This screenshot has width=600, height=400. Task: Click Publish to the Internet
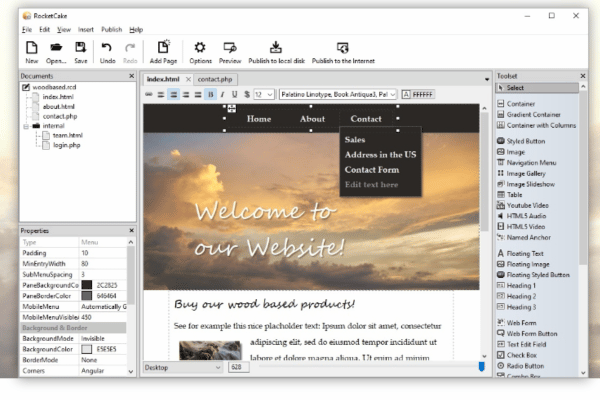pyautogui.click(x=343, y=52)
